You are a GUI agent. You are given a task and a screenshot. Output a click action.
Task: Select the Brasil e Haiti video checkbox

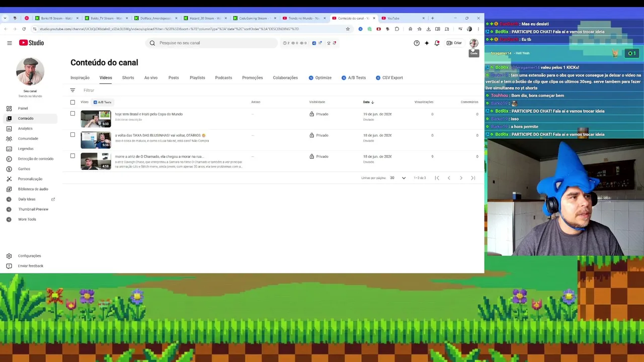click(72, 114)
